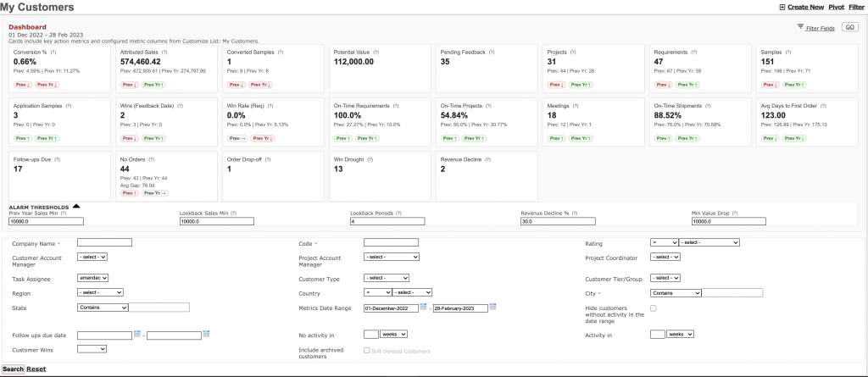This screenshot has height=377, width=868.
Task: Click the Filter link in the header
Action: point(857,7)
